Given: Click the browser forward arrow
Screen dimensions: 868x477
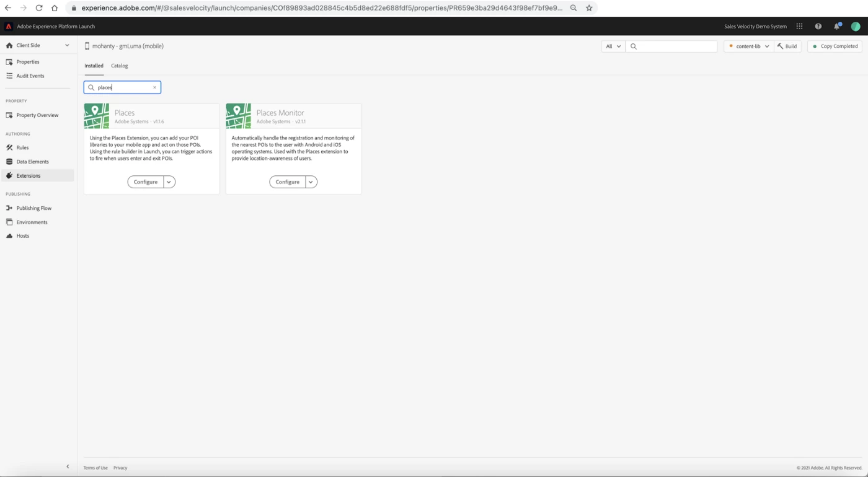Looking at the screenshot, I should coord(24,8).
